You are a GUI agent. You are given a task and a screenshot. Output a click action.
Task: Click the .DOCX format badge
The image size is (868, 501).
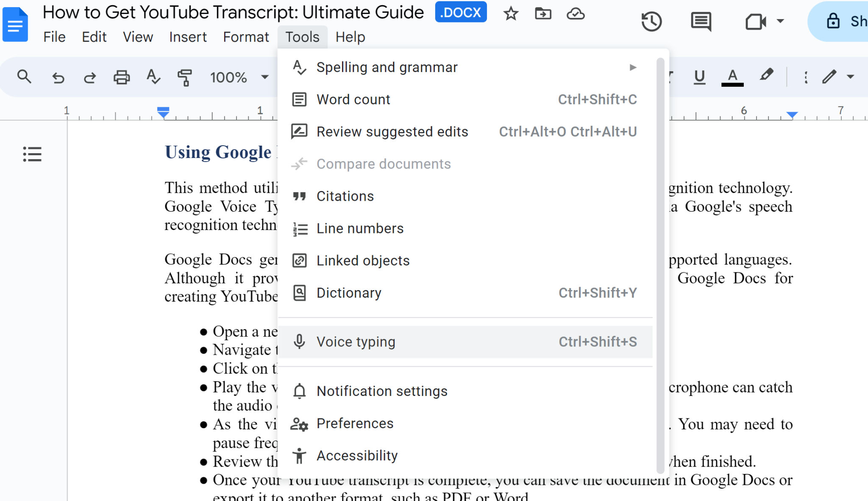461,12
